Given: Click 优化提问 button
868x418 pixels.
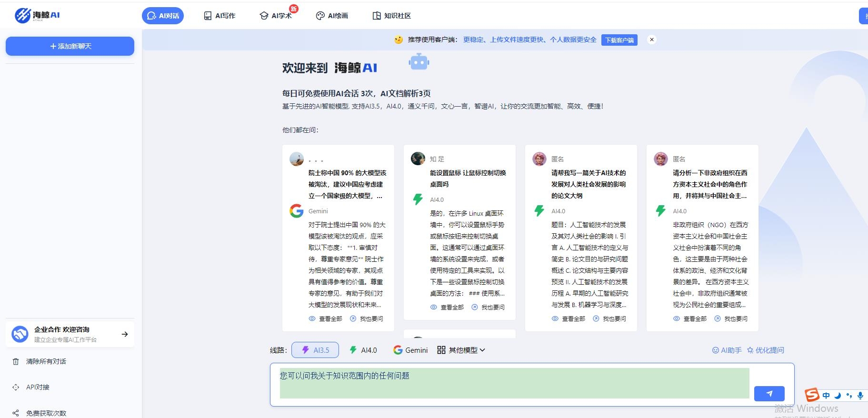Looking at the screenshot, I should 765,350.
